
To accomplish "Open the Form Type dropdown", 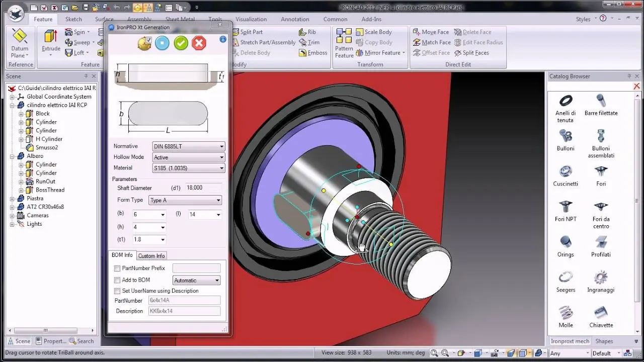I will (x=185, y=200).
